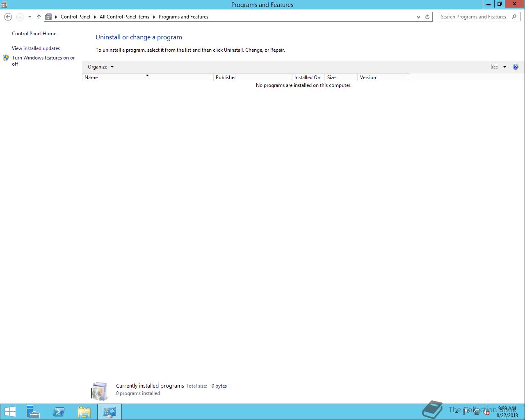This screenshot has width=525, height=420.
Task: Launch Windows PowerShell from the taskbar
Action: [59, 412]
